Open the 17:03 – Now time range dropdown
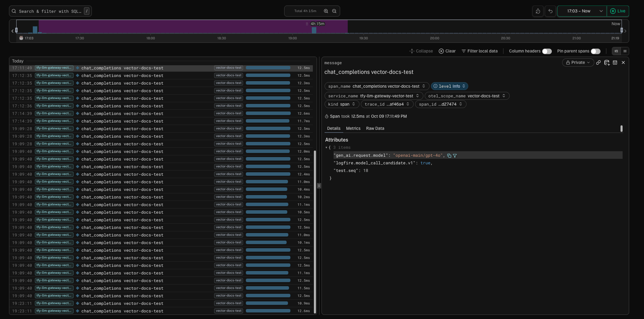The height and width of the screenshot is (319, 644). click(x=582, y=11)
